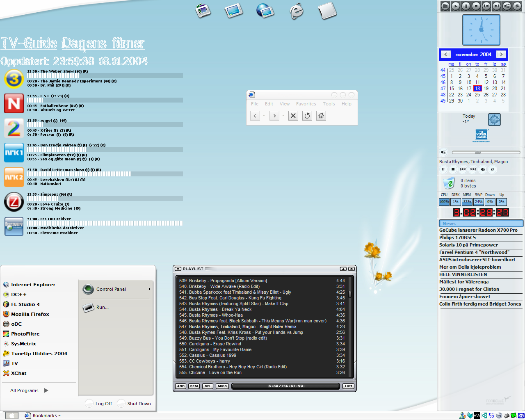Open Internet Explorer dock icon at top
The width and height of the screenshot is (525, 420).
coord(297,11)
